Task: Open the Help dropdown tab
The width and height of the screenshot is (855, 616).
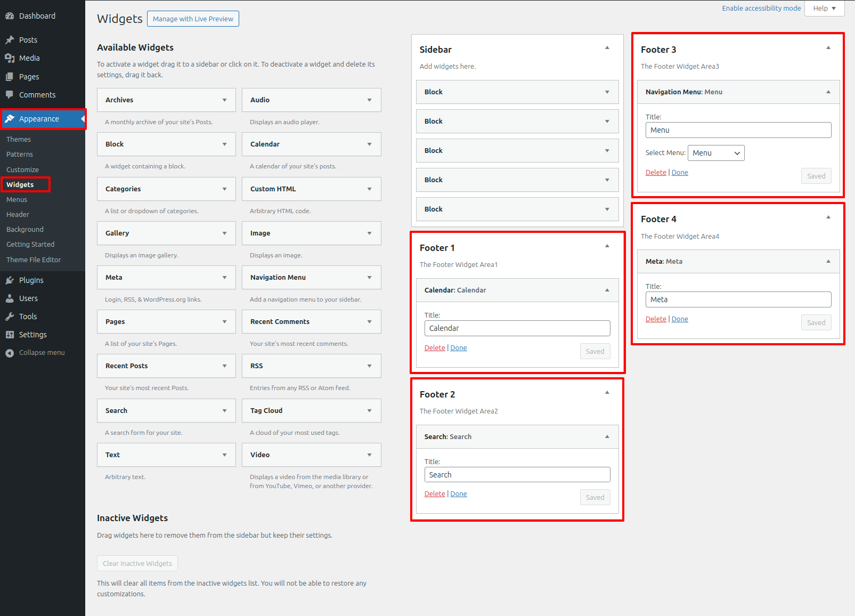Action: 824,9
